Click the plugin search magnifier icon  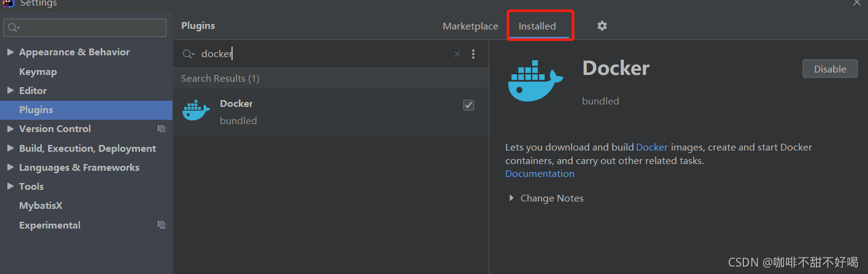189,54
